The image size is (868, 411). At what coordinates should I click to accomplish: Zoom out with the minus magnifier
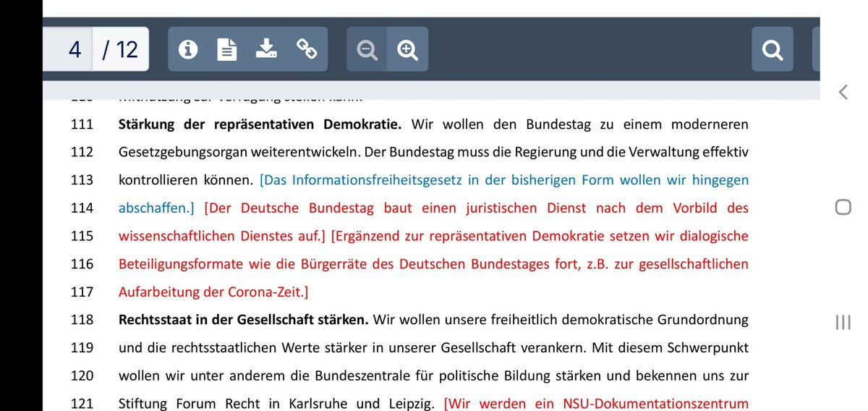[367, 50]
